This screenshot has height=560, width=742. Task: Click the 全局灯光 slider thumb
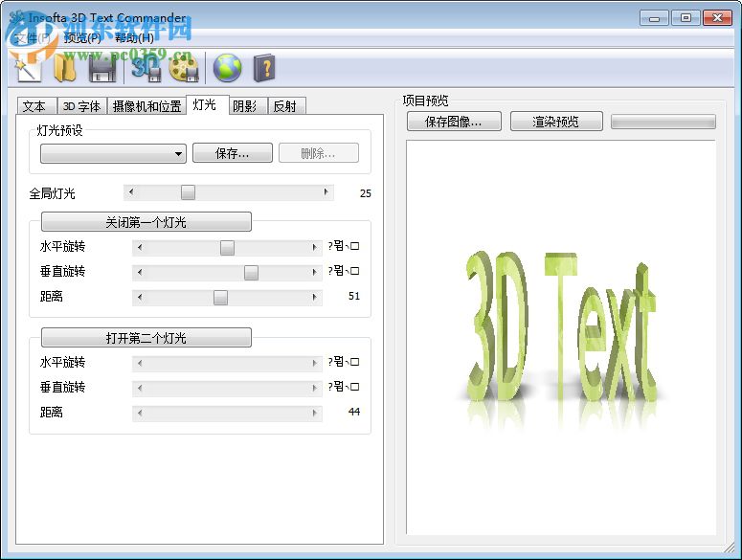(x=188, y=192)
